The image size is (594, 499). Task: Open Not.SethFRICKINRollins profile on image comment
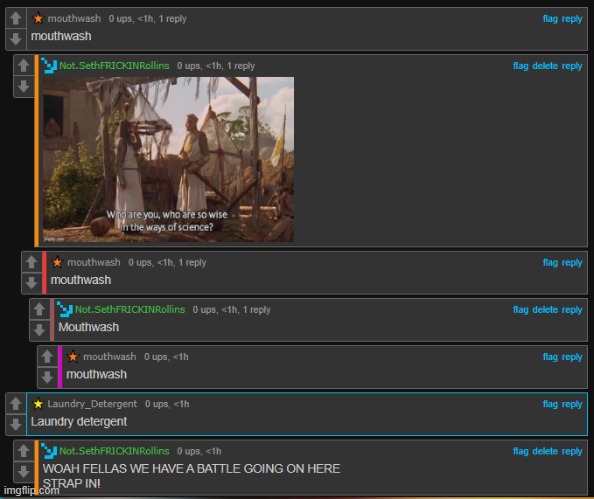(x=114, y=66)
